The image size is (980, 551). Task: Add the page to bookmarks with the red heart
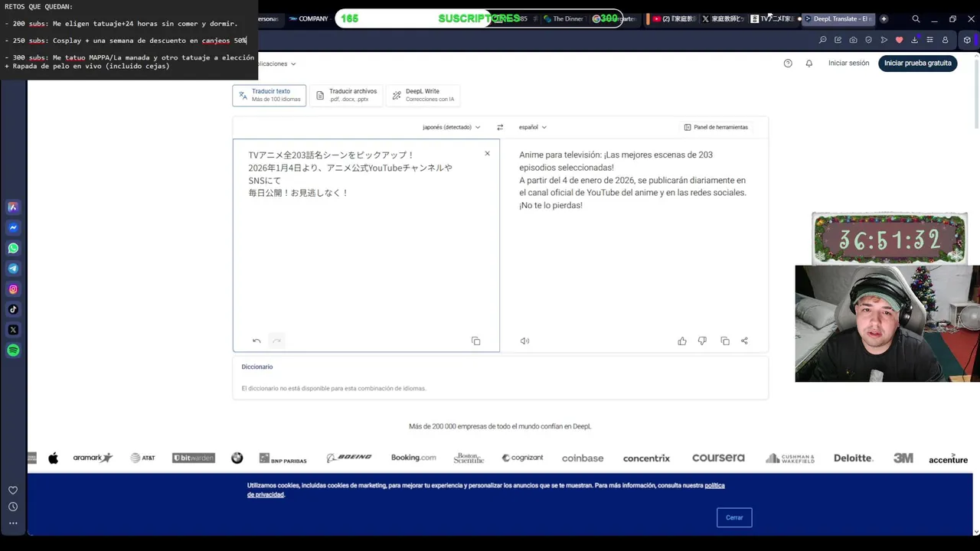pos(899,40)
